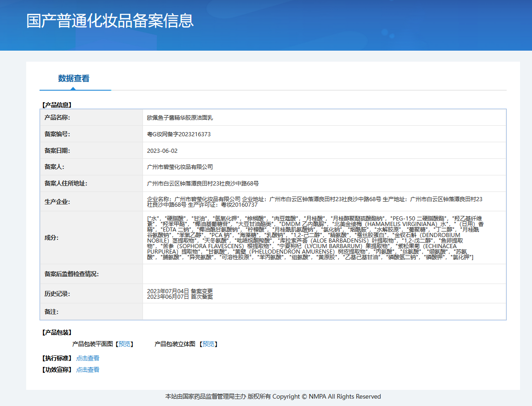Click the 备案人住所地址 address value

click(203, 183)
